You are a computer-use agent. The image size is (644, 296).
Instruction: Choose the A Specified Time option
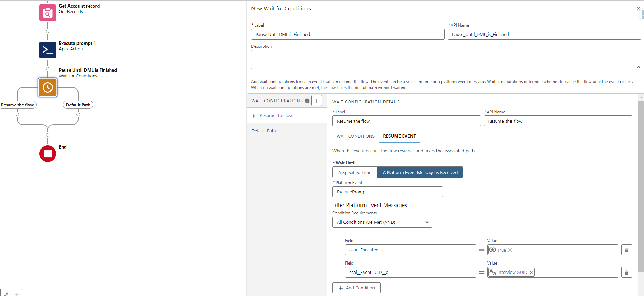[x=355, y=172]
